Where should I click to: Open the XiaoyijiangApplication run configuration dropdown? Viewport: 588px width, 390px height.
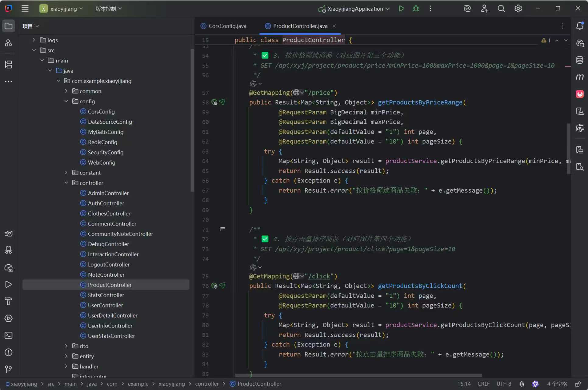coord(387,9)
